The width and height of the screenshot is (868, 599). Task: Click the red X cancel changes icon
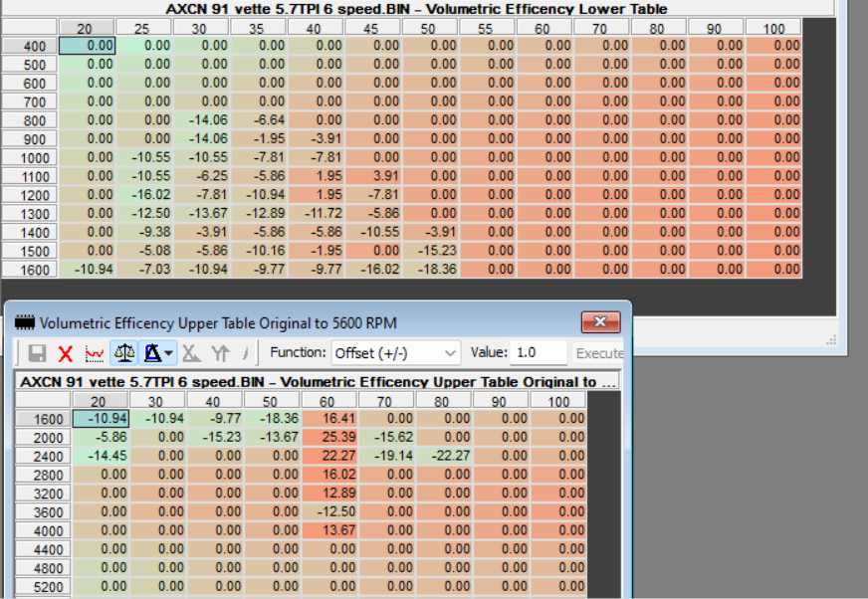pos(66,353)
